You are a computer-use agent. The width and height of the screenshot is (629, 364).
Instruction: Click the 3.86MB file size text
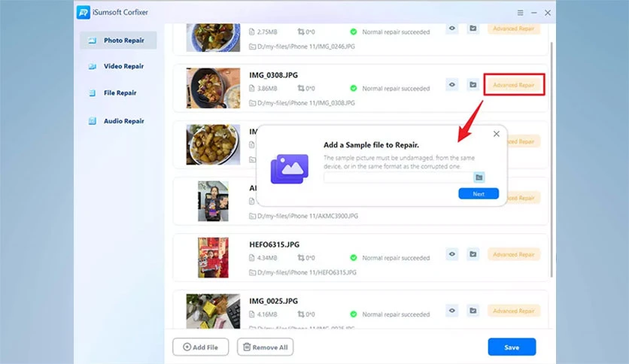click(267, 88)
